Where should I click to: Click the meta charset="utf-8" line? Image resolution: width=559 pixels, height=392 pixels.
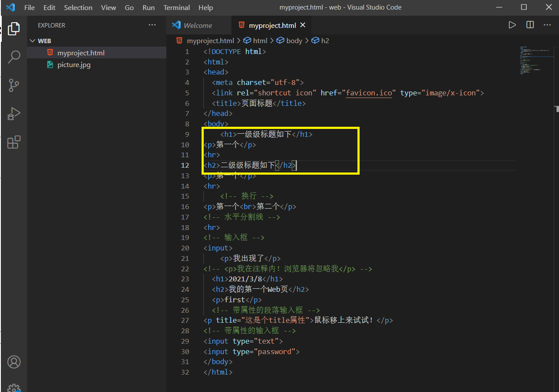pos(258,82)
